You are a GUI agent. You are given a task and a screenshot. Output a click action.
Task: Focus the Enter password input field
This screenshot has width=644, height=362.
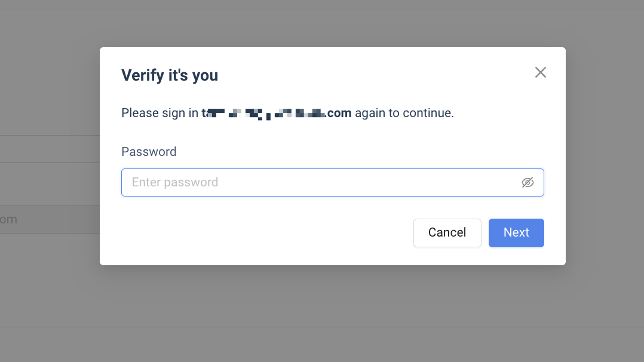323,182
